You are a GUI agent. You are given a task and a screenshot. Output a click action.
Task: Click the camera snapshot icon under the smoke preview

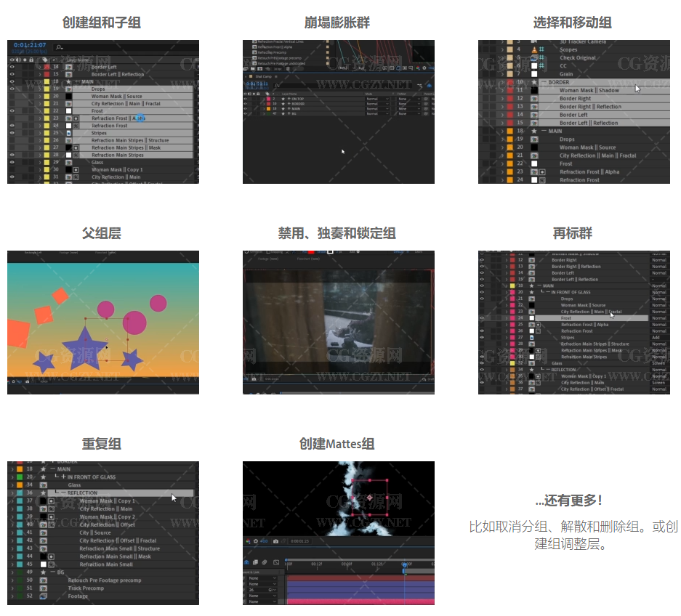(x=276, y=541)
